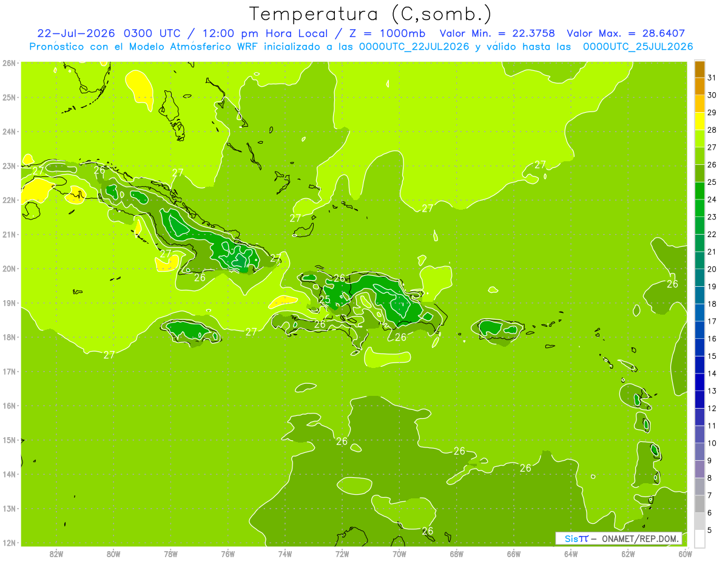Click the '12N' latitude axis label

tap(9, 542)
